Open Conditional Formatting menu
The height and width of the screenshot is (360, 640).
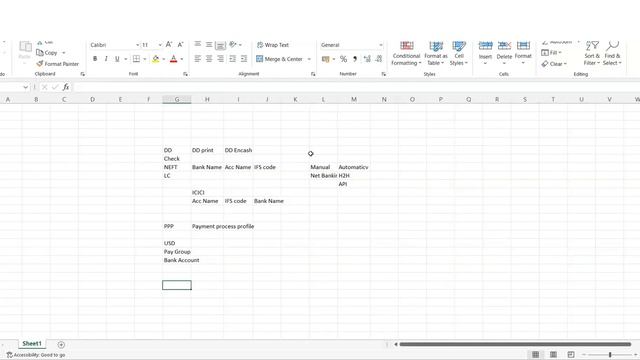406,53
